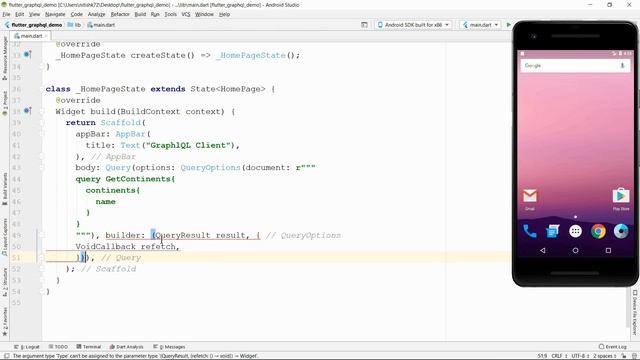Image resolution: width=640 pixels, height=360 pixels.
Task: Click the Scaffold class name in code
Action: 120,123
